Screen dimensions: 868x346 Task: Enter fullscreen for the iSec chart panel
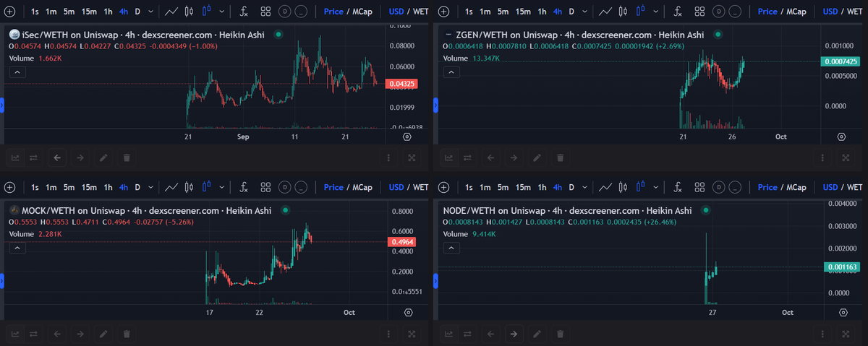[x=412, y=157]
